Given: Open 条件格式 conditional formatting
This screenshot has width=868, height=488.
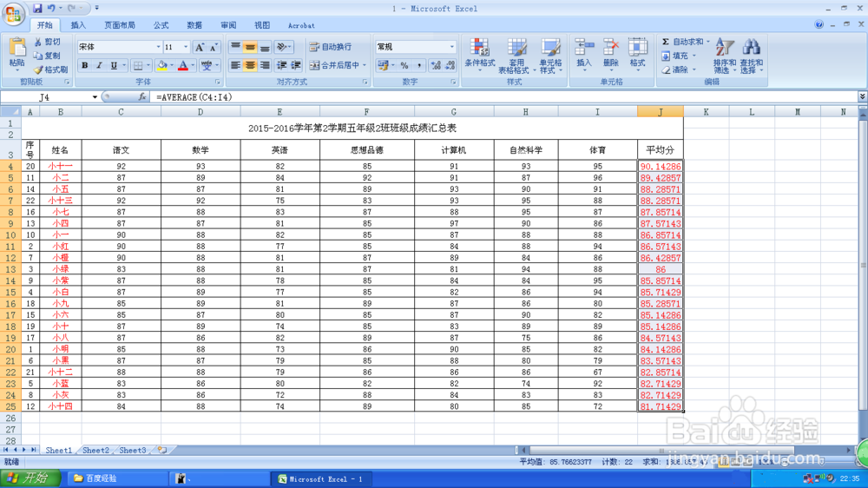Looking at the screenshot, I should click(x=480, y=56).
